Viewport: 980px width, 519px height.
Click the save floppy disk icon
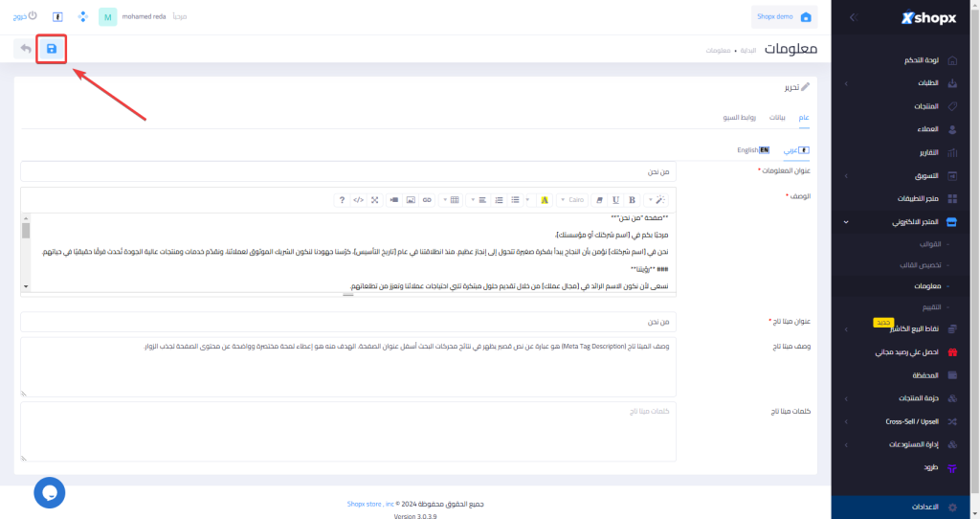52,49
